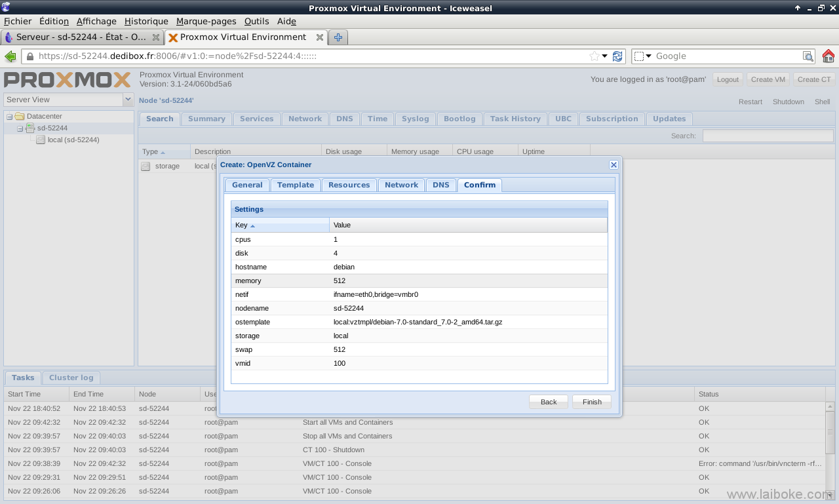Switch to the General tab in dialog
839x504 pixels.
pos(247,185)
